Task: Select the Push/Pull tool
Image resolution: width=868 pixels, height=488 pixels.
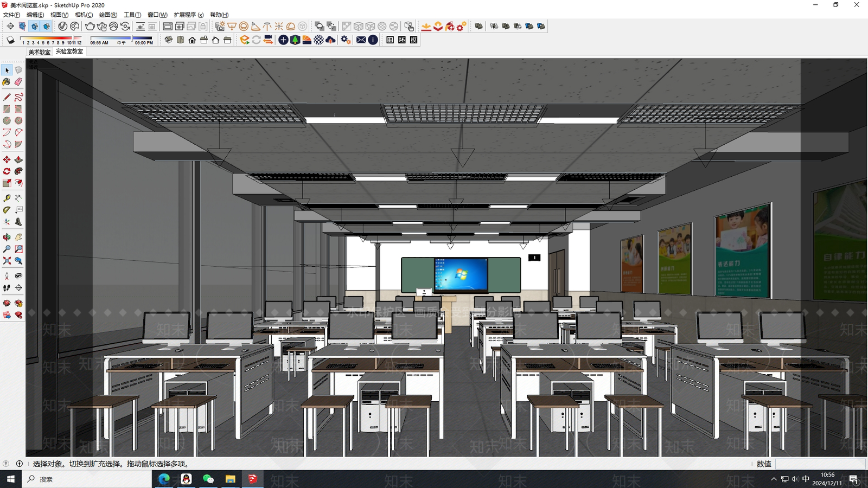Action: [18, 159]
